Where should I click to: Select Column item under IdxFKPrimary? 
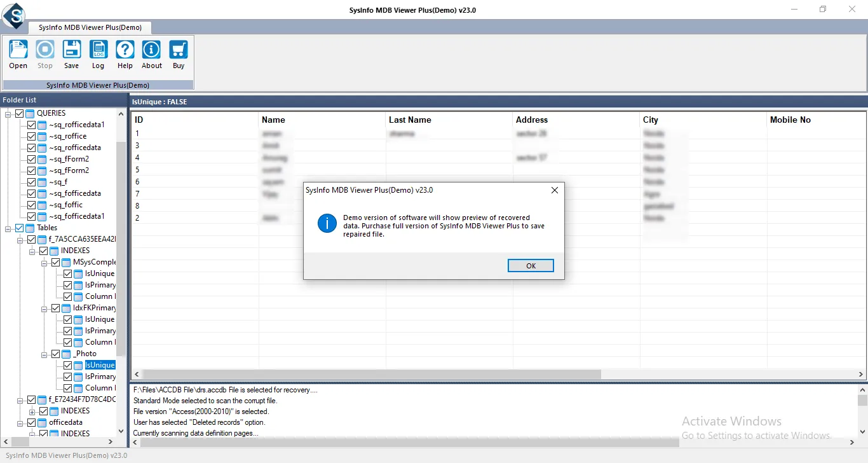[x=100, y=342]
